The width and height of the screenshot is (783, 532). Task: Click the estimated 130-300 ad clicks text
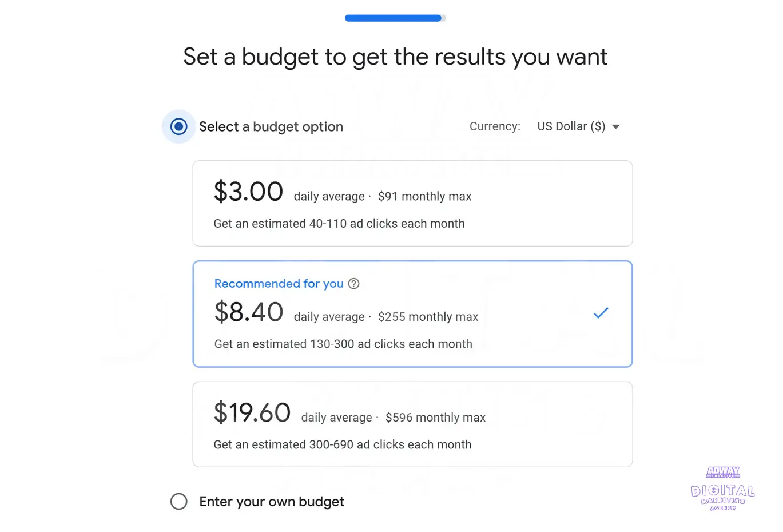(x=343, y=344)
